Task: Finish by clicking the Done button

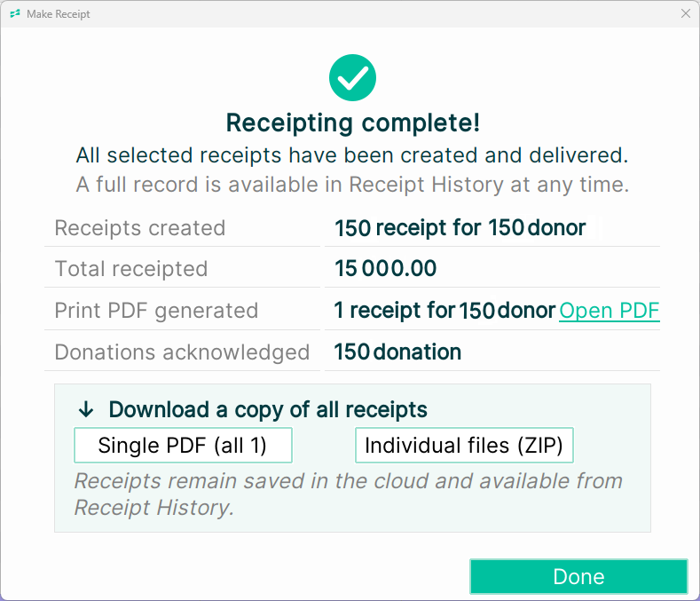Action: point(578,576)
